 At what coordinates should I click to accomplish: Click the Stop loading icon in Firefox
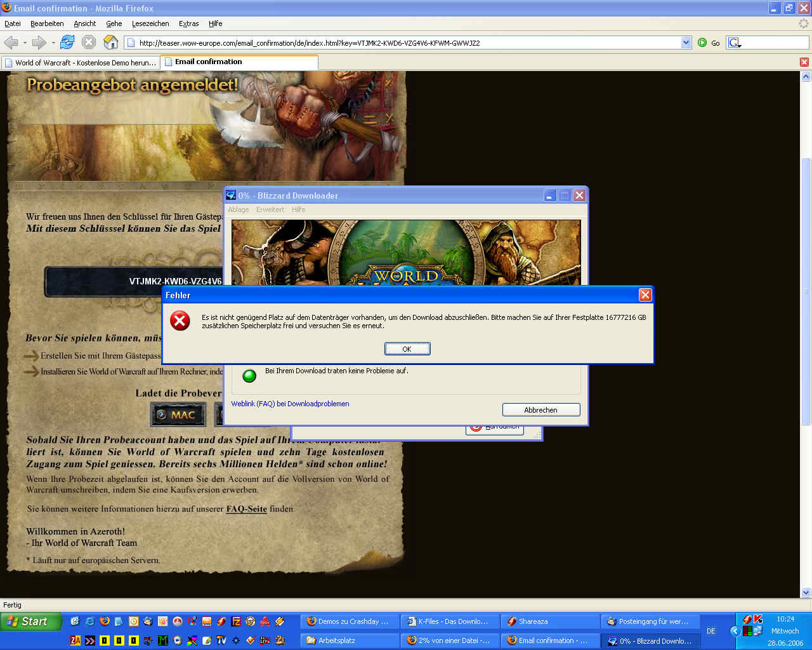89,43
